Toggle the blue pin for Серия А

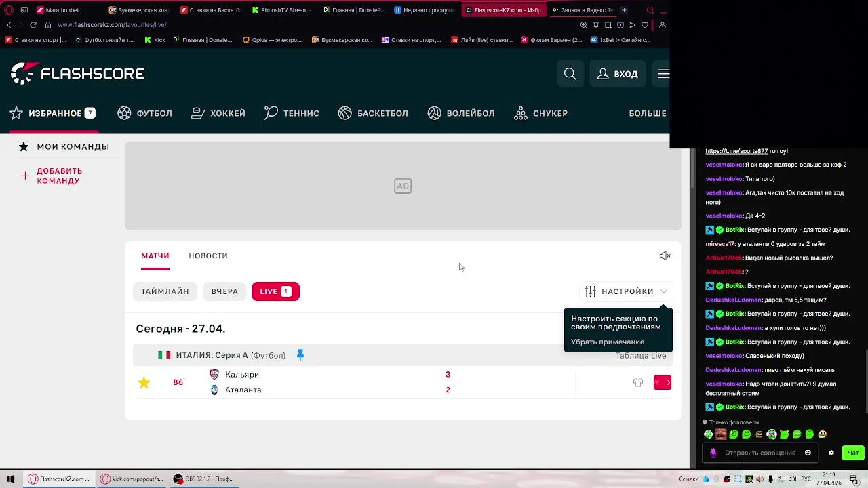point(300,355)
